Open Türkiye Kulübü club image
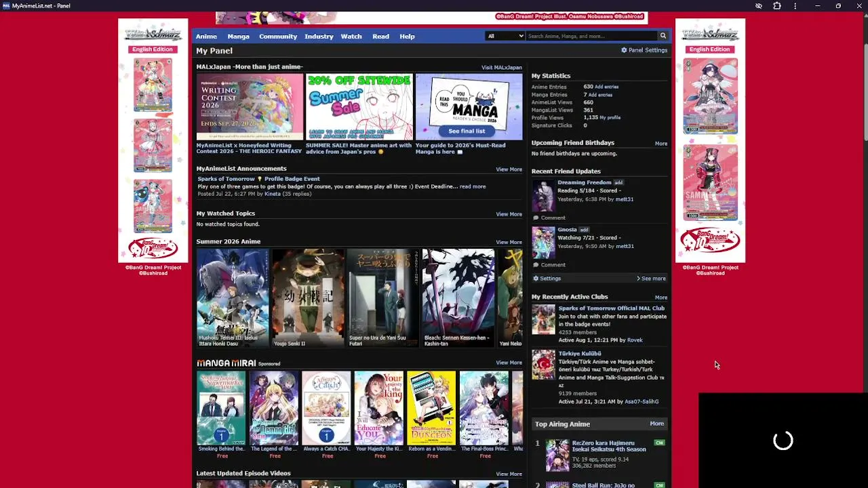 543,365
